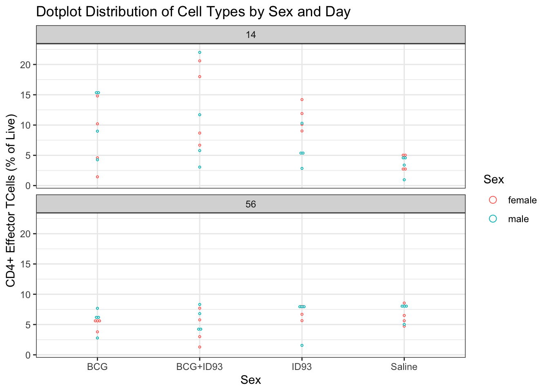Select the day 56 facet strip header

tap(251, 204)
